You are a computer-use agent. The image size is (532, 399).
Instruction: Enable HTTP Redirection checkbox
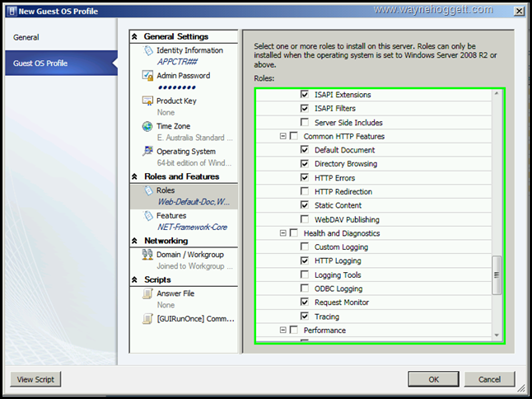tap(305, 191)
